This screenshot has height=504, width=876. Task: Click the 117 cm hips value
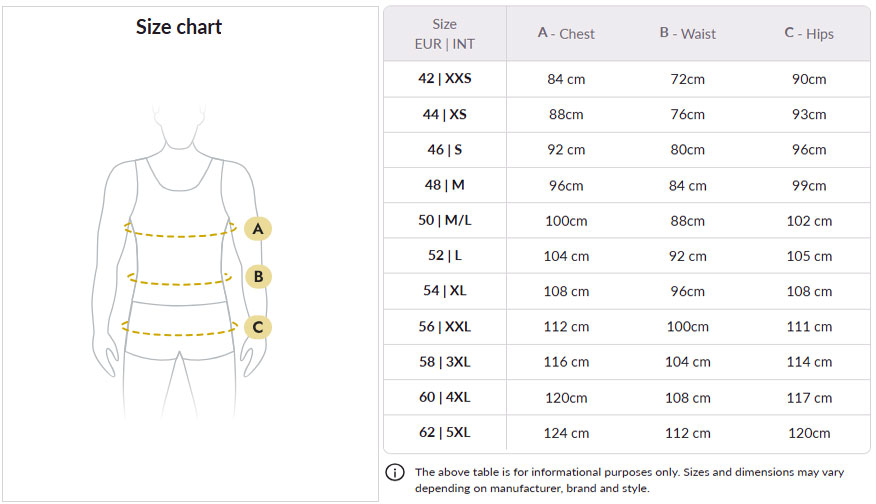point(809,398)
